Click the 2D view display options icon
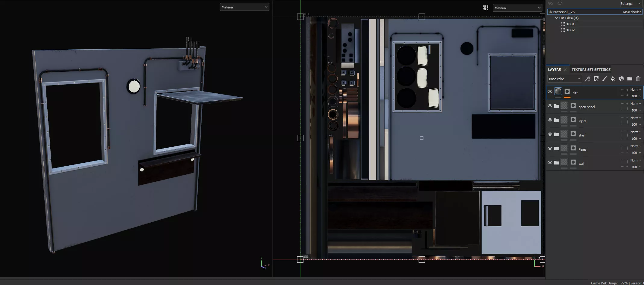644x285 pixels. point(485,8)
